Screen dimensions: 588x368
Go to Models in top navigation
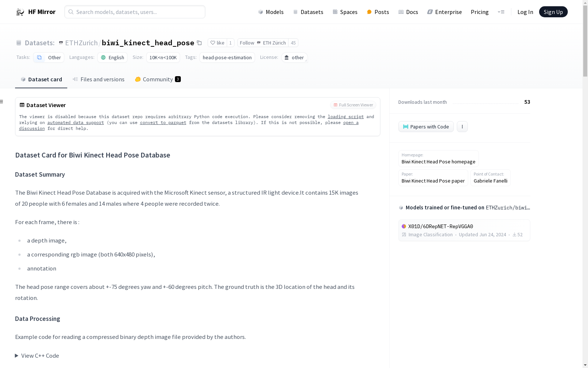271,12
